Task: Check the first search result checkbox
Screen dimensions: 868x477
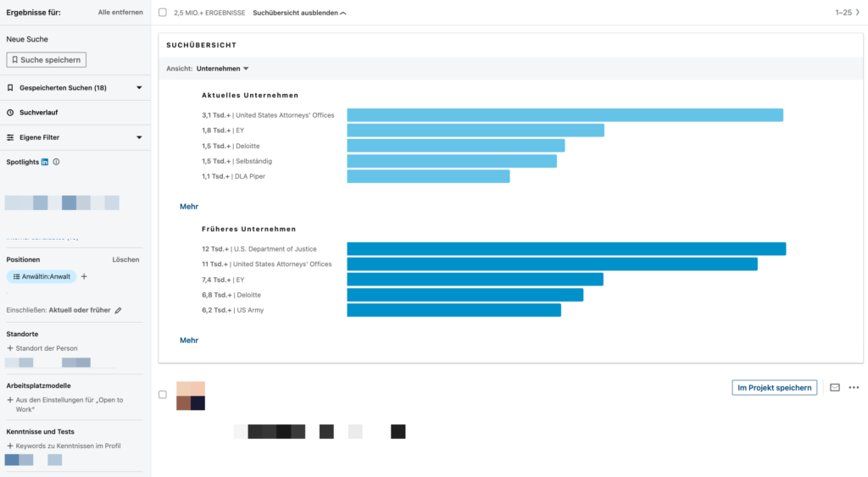Action: coord(163,395)
